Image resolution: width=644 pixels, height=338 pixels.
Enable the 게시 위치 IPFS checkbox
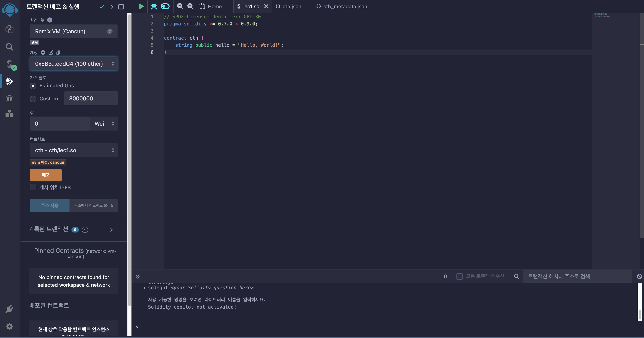(x=33, y=187)
